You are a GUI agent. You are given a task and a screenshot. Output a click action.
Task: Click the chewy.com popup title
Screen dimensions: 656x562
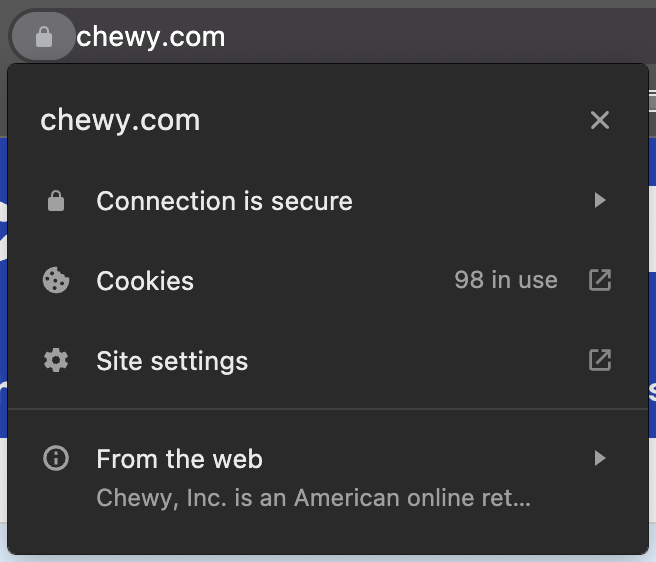click(x=120, y=121)
